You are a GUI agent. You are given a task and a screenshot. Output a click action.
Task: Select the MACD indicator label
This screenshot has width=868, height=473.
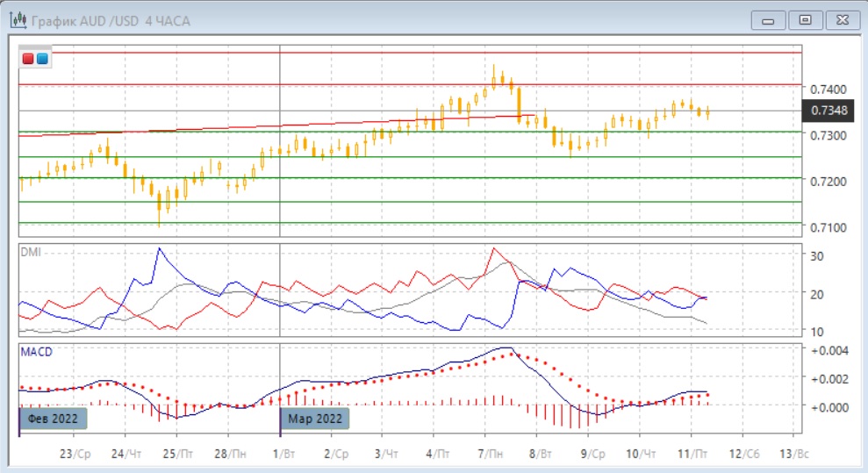(36, 351)
